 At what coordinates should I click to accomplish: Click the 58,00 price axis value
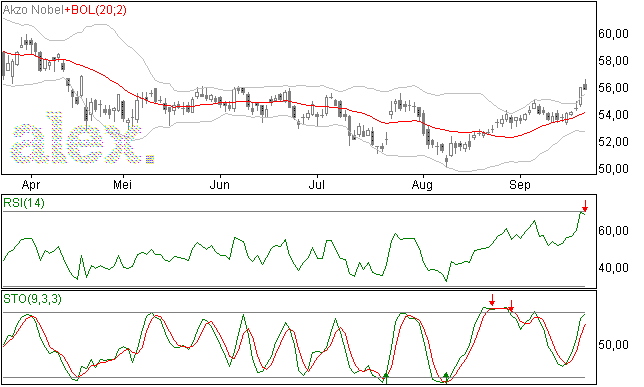[614, 61]
